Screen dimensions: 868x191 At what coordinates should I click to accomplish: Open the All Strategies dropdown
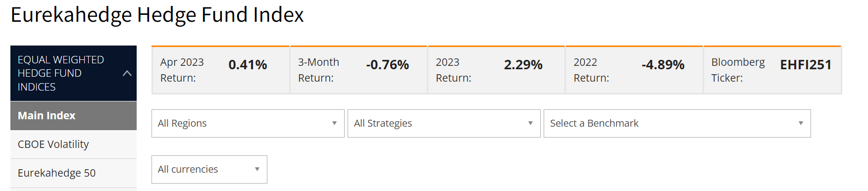444,123
